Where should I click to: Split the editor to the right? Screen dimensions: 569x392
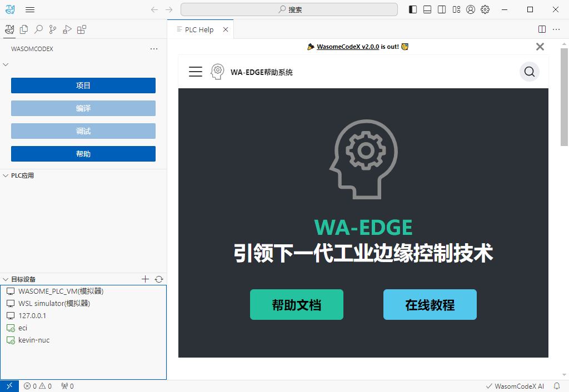[542, 29]
